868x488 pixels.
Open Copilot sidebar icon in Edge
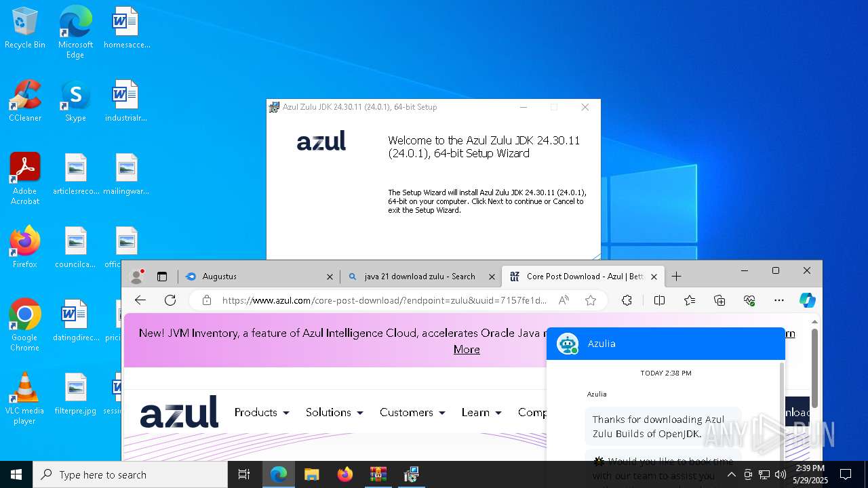click(x=807, y=300)
